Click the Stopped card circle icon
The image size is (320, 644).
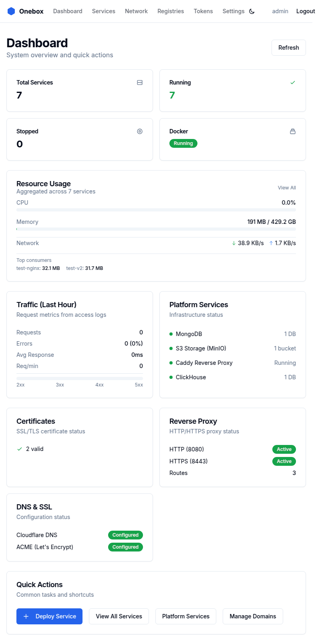pos(140,131)
